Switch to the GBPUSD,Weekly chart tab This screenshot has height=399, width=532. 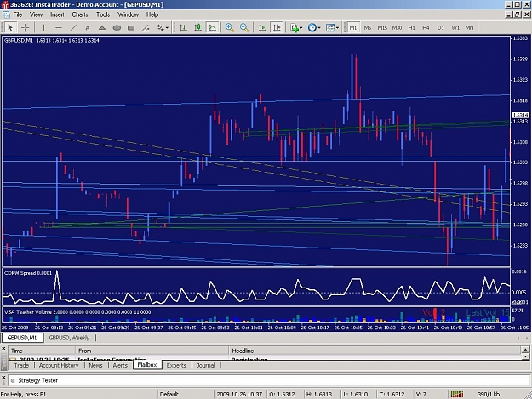[69, 338]
